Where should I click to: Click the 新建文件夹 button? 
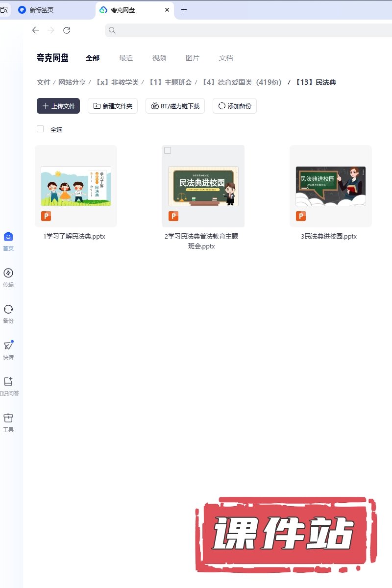(113, 106)
